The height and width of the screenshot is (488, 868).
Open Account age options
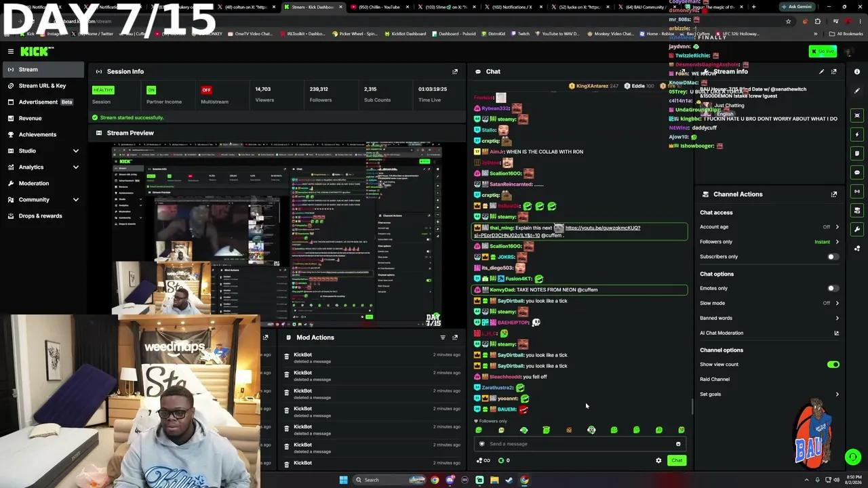(x=769, y=227)
